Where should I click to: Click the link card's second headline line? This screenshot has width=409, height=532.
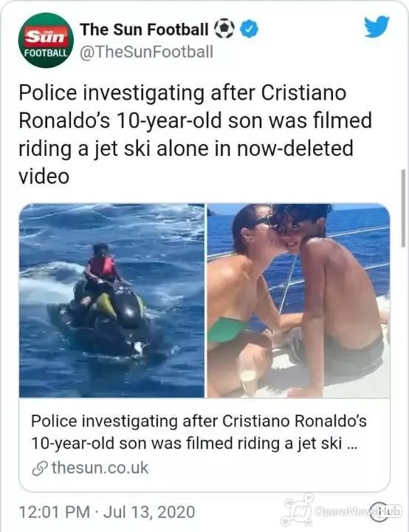[194, 443]
